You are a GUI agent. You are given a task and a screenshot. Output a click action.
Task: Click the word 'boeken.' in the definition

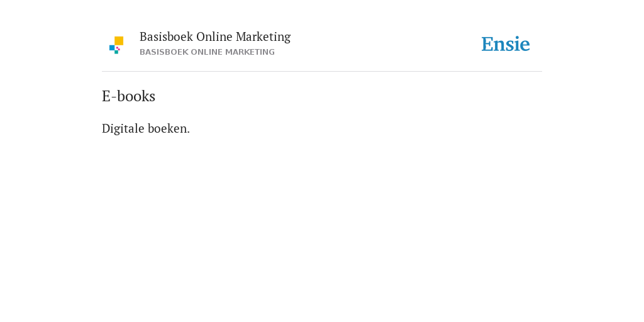(169, 128)
